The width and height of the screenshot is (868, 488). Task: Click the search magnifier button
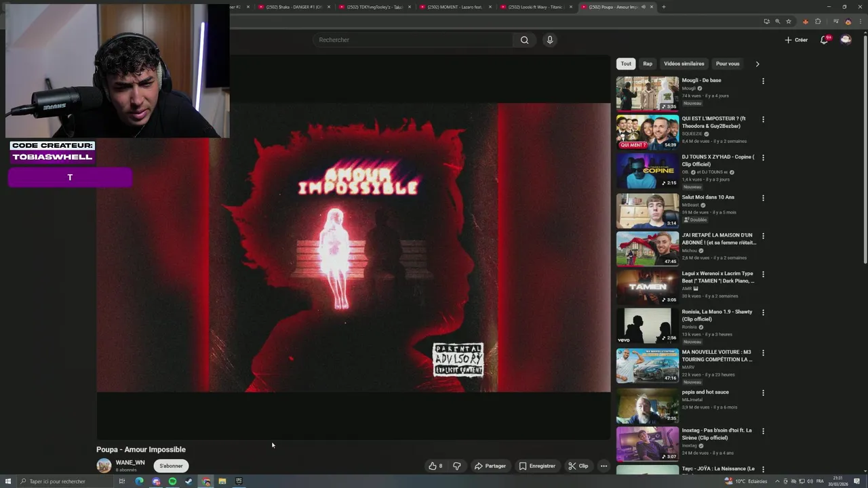pos(524,40)
